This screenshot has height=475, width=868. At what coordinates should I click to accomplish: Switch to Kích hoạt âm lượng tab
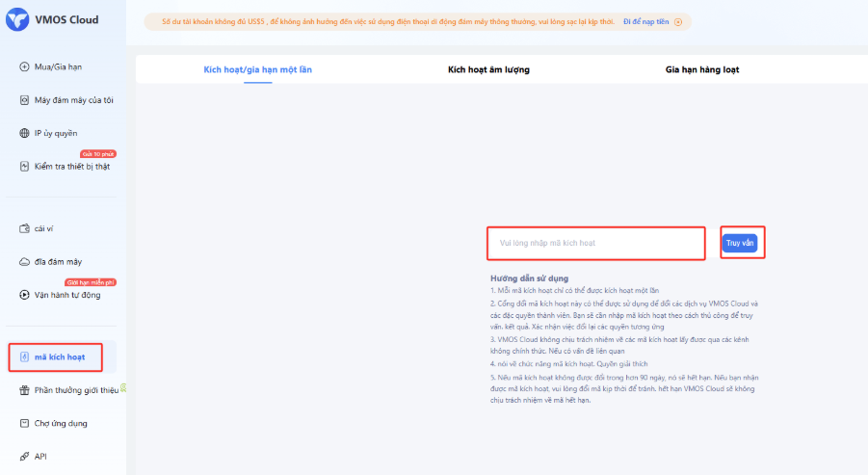tap(488, 69)
